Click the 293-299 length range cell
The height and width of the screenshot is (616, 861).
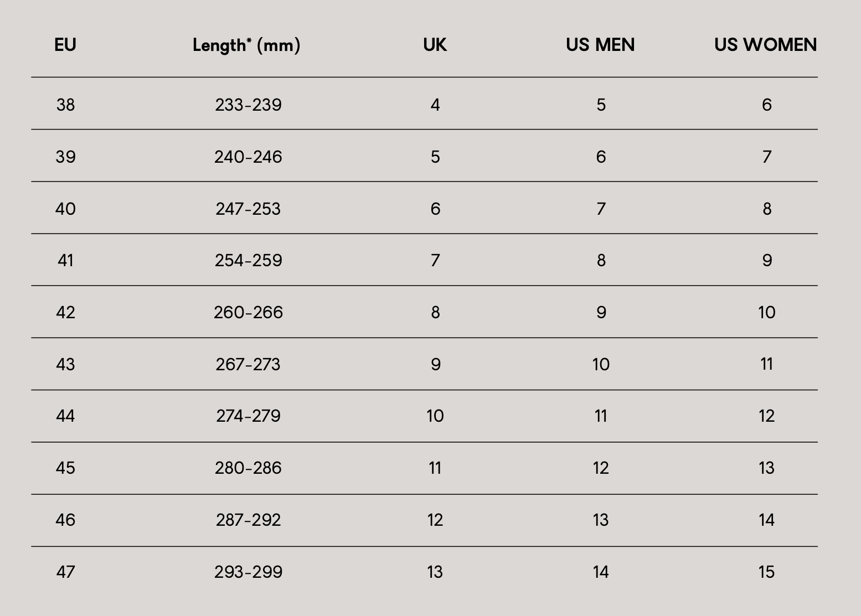tap(248, 572)
